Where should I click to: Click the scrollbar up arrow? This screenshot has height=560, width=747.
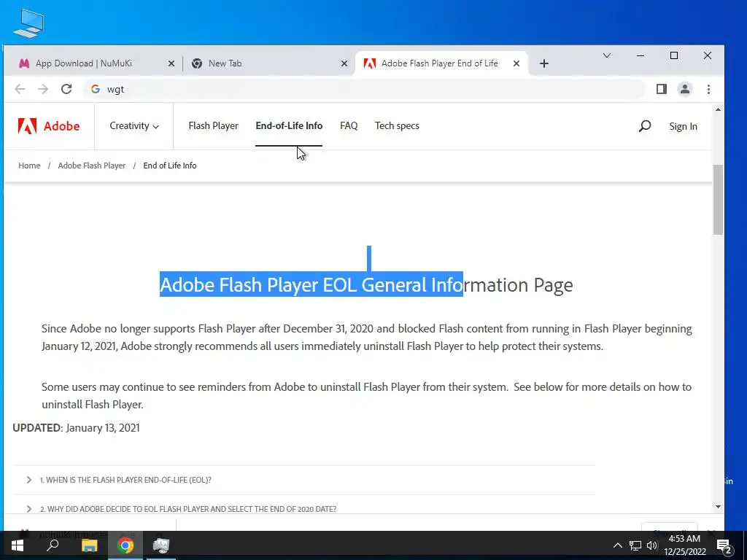click(718, 110)
